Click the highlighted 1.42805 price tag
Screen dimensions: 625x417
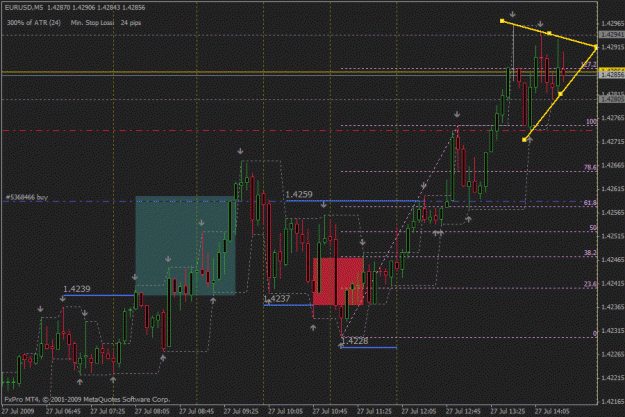pos(612,99)
